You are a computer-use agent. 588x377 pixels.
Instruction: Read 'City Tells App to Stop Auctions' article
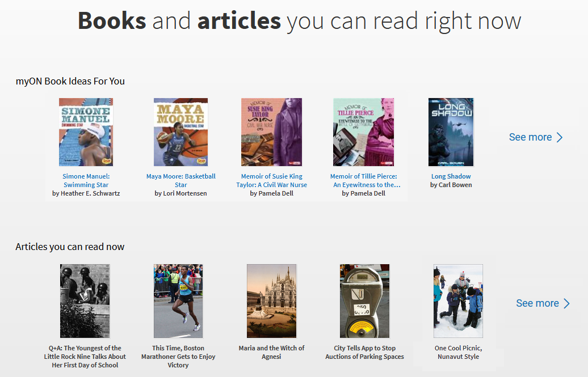364,352
